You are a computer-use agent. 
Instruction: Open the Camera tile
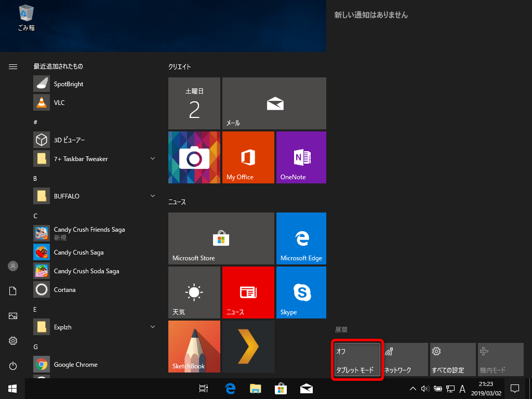tap(194, 157)
